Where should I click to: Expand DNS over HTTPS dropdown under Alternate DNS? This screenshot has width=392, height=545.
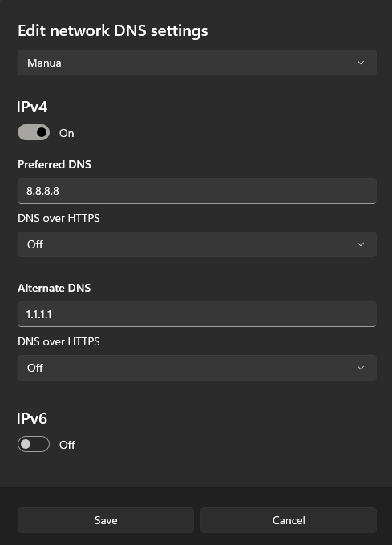point(197,368)
